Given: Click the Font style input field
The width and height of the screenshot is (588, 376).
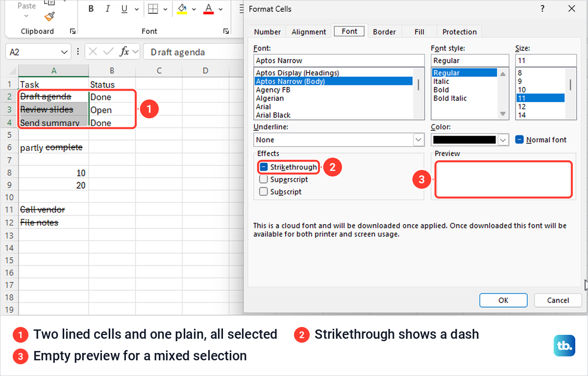Looking at the screenshot, I should tap(469, 60).
